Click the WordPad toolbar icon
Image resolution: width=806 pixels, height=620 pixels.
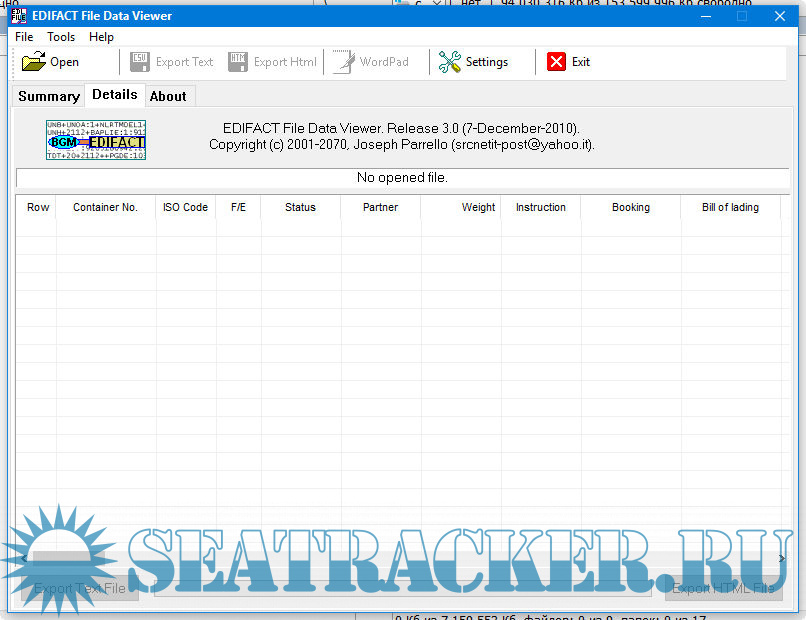pos(344,62)
